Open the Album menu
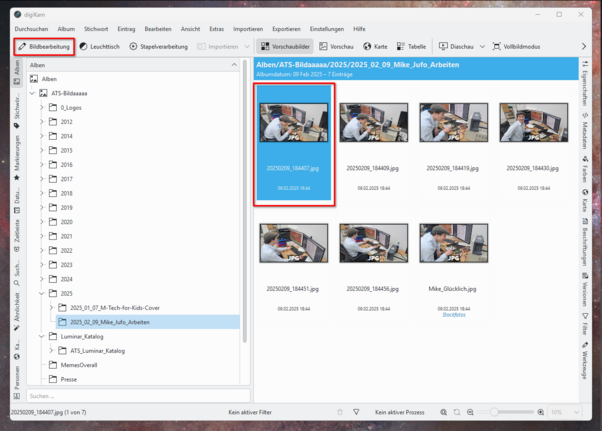 pos(66,29)
